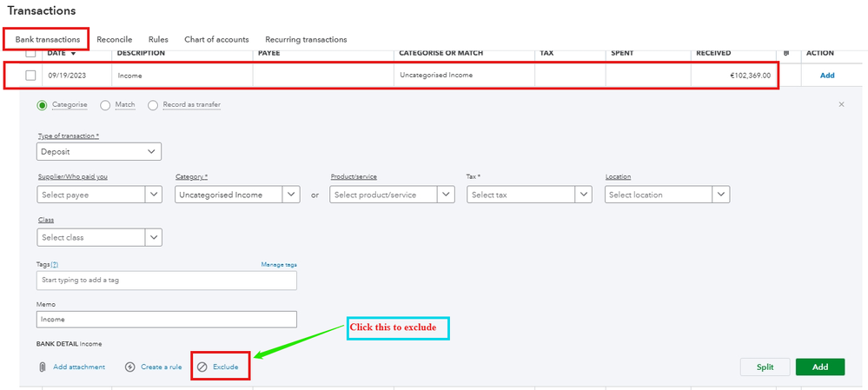
Task: Click the lightning Create a rule icon
Action: tap(130, 367)
